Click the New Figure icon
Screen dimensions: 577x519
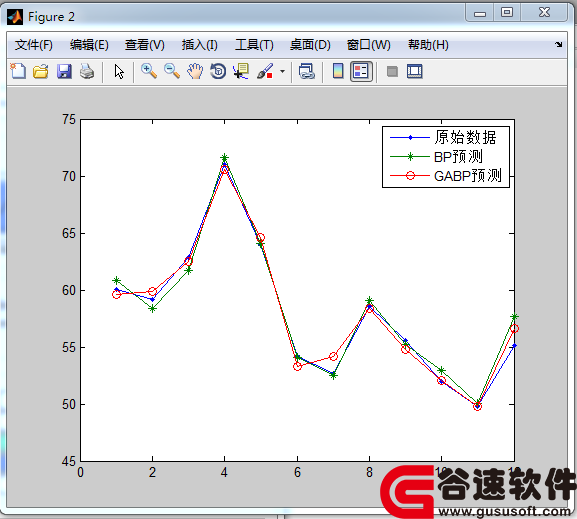coord(18,71)
